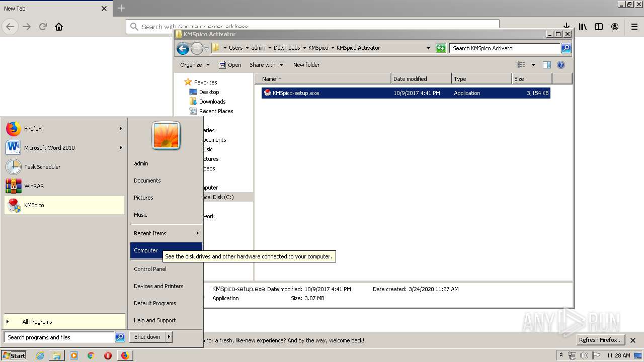The width and height of the screenshot is (644, 362).
Task: Select Downloads in Favorites
Action: pos(212,102)
